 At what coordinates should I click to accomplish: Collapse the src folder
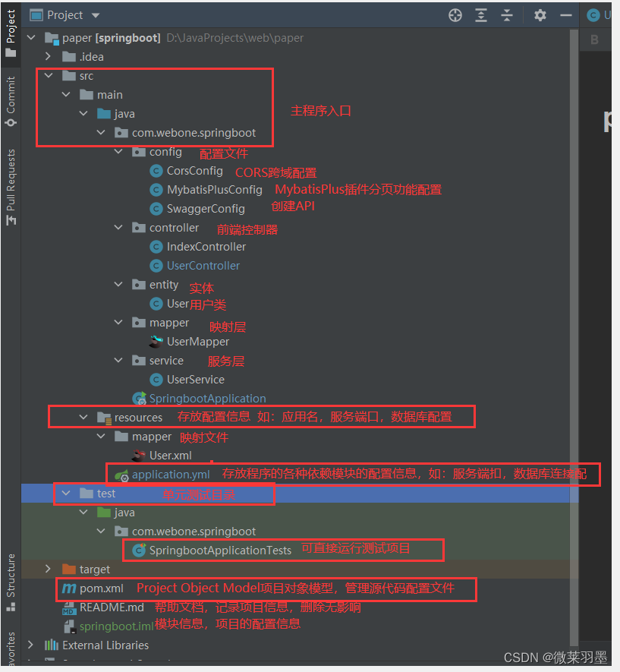coord(48,75)
